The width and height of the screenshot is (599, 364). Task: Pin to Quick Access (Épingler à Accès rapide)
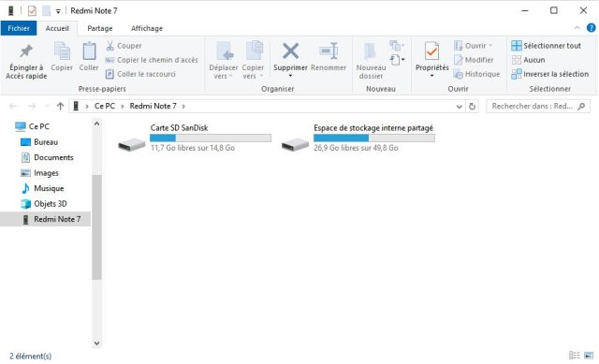pyautogui.click(x=26, y=61)
